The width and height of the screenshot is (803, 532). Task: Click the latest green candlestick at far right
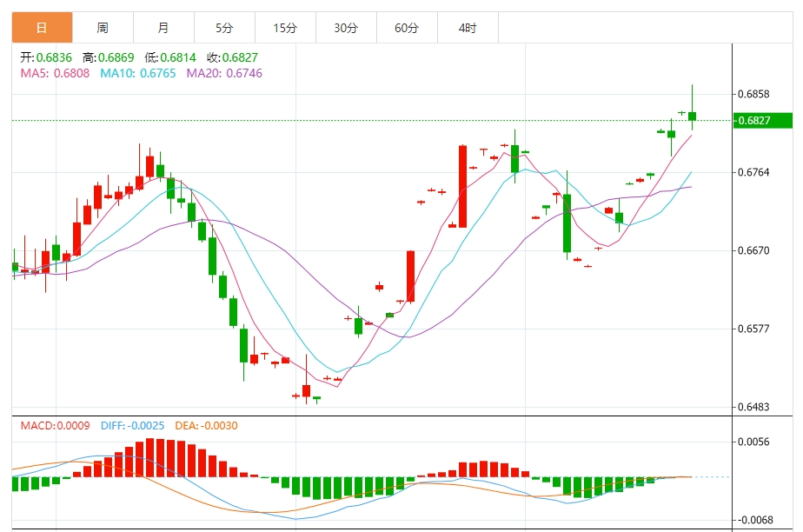(693, 116)
